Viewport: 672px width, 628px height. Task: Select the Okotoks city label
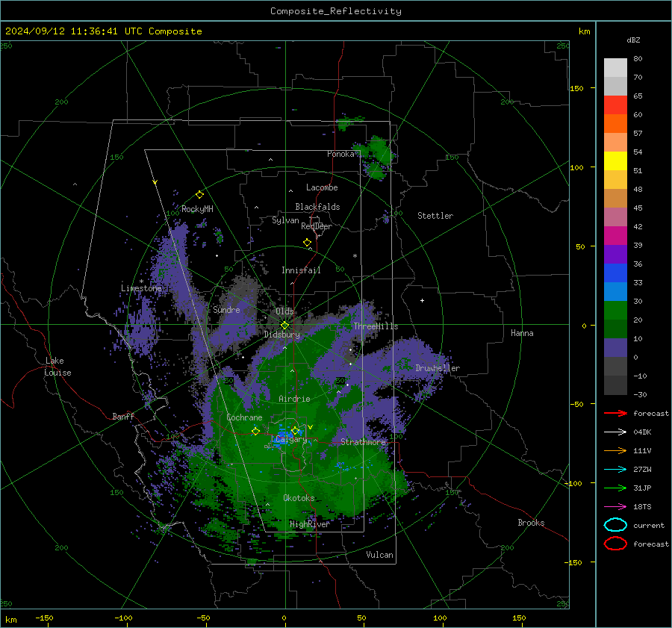click(x=299, y=498)
